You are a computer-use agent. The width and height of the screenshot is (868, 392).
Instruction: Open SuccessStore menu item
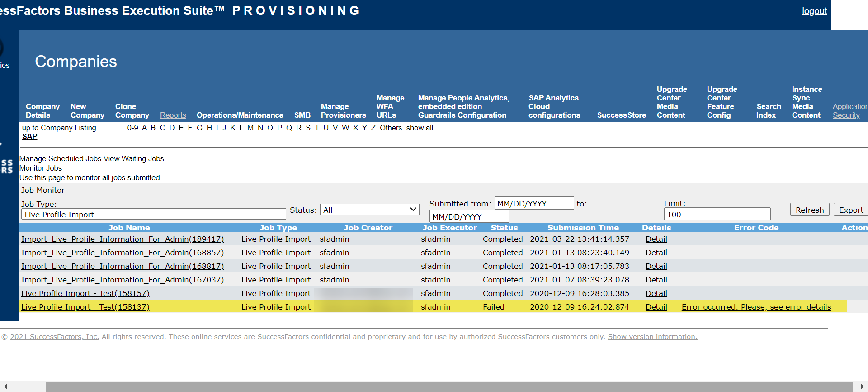pos(621,115)
